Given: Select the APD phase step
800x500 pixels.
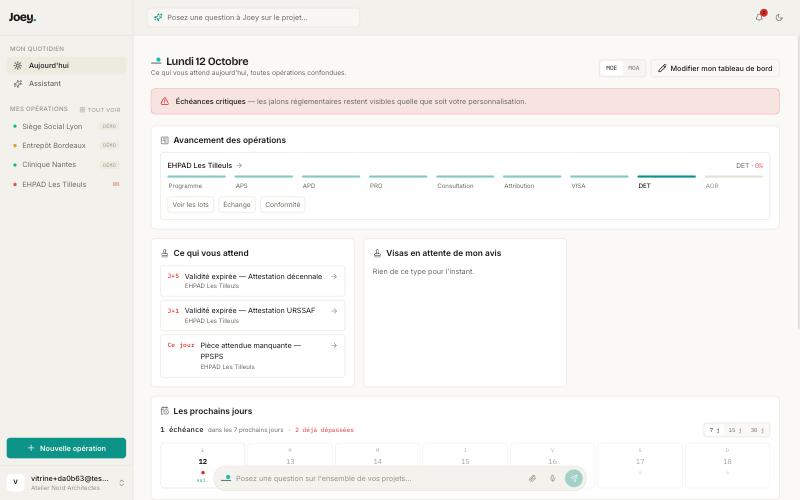Looking at the screenshot, I should (331, 182).
